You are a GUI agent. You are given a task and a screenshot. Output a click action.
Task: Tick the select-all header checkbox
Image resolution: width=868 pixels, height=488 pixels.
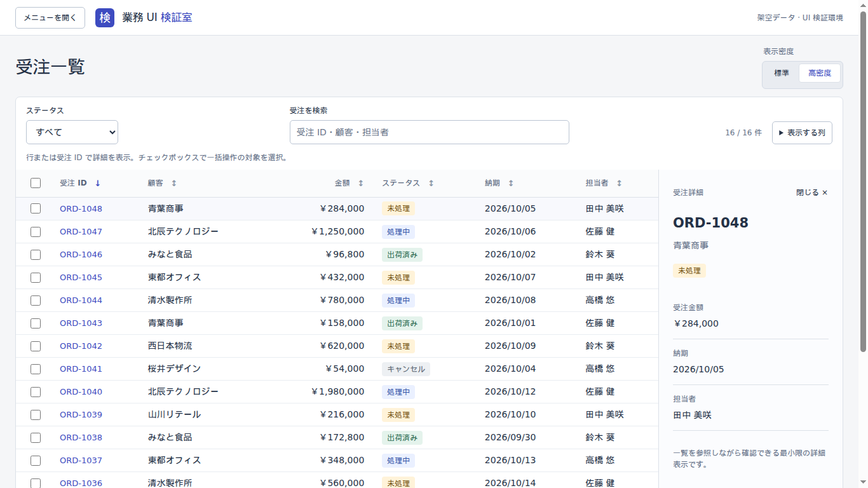(x=36, y=183)
